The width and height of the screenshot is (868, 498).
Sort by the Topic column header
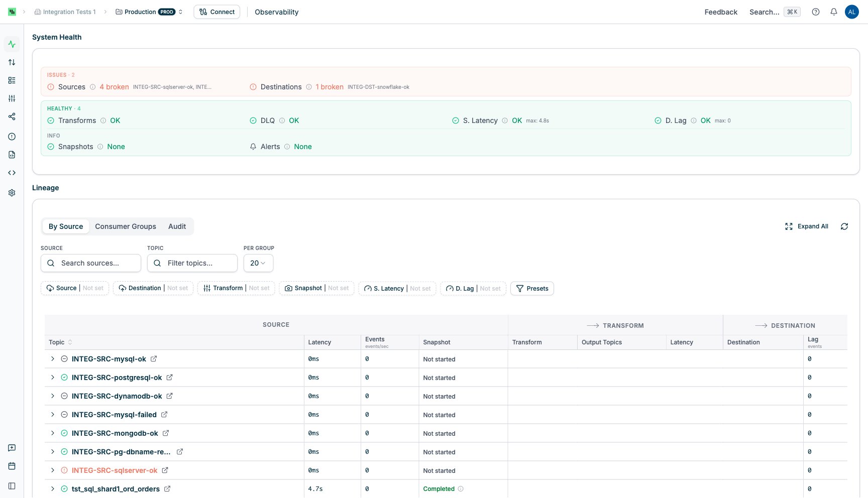tap(60, 342)
